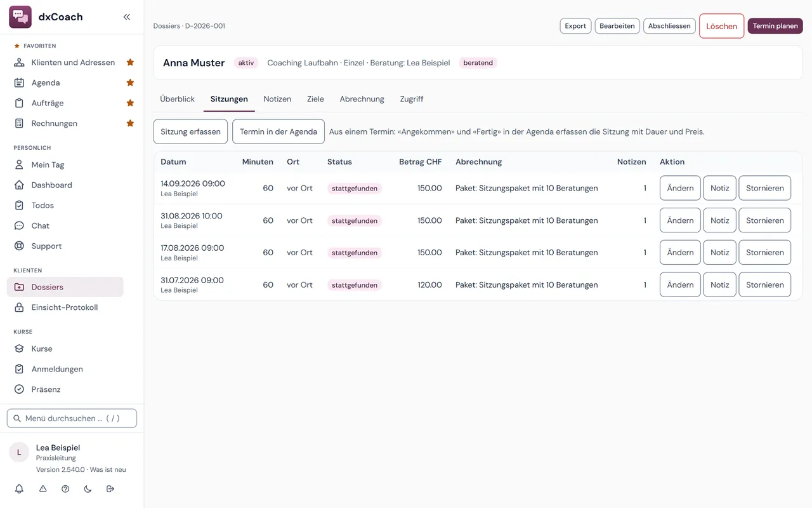Click the Abschliessen button

coord(669,26)
